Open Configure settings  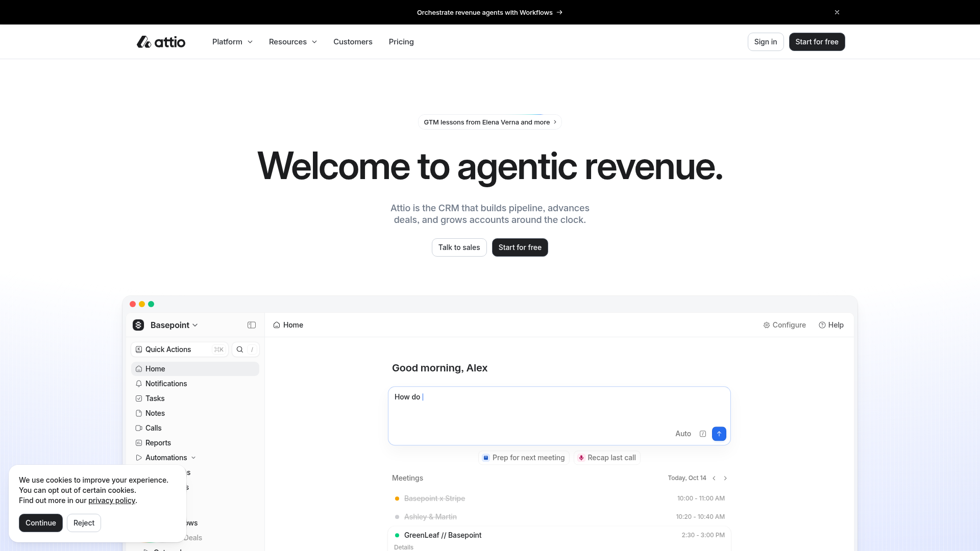(785, 325)
